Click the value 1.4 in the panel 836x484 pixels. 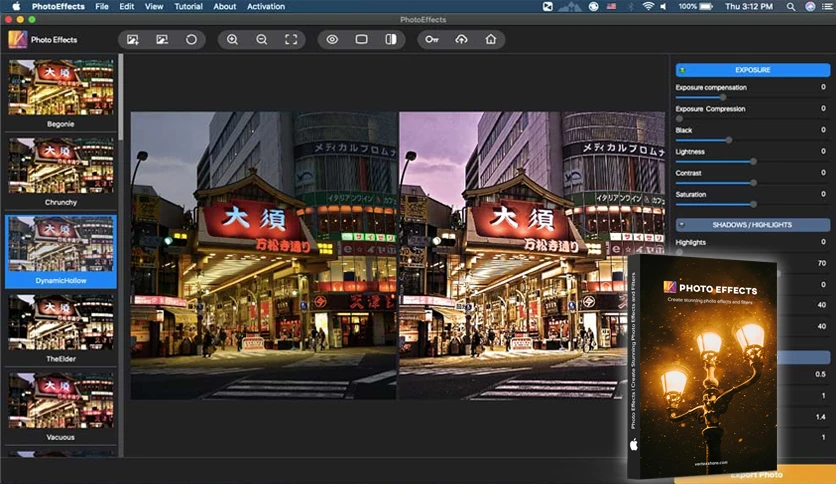tap(820, 417)
